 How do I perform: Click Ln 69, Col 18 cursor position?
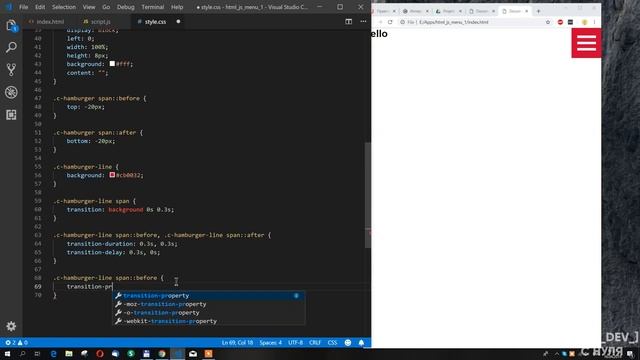[x=237, y=342]
